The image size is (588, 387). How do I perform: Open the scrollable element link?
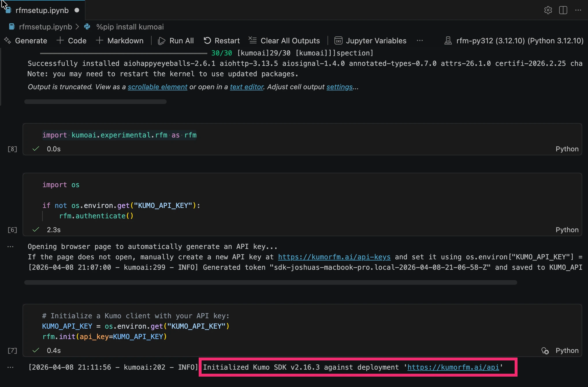pyautogui.click(x=157, y=87)
